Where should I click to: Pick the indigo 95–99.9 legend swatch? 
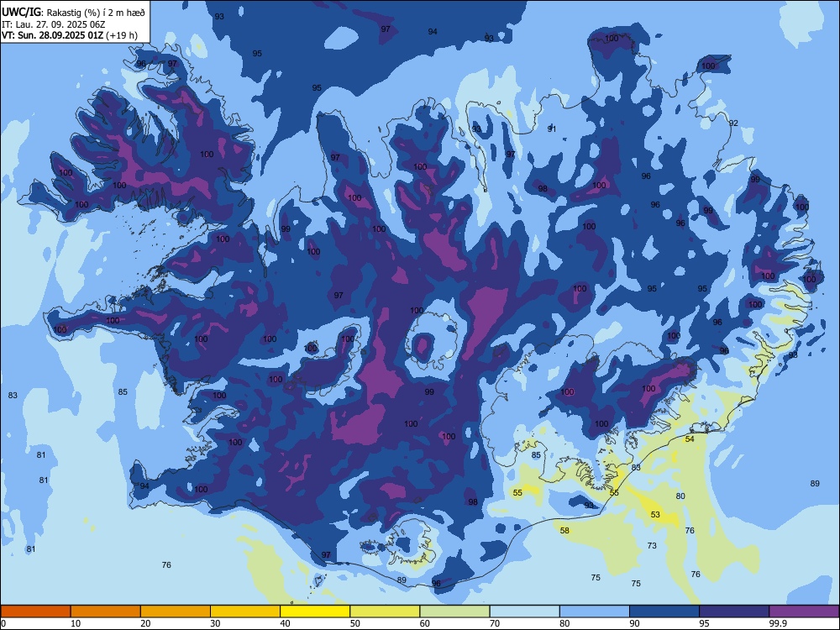[x=734, y=612]
